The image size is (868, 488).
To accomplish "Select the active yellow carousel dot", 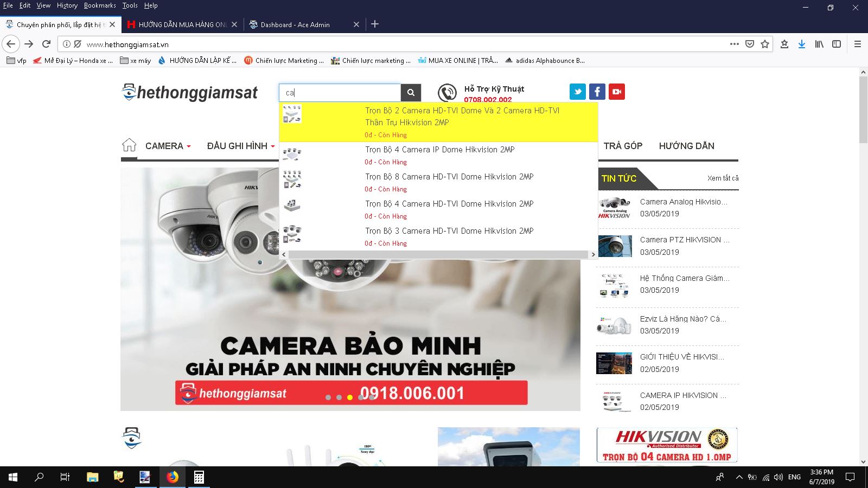I will 350,397.
